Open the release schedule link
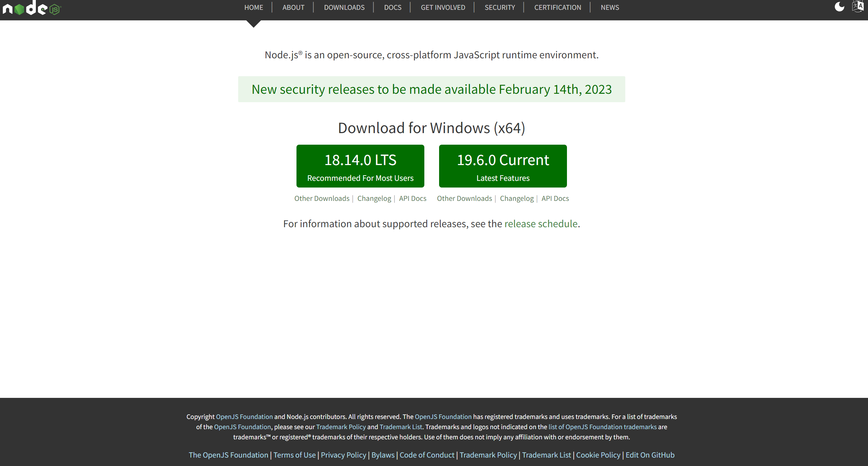Screen dimensions: 868x466 (x=541, y=224)
